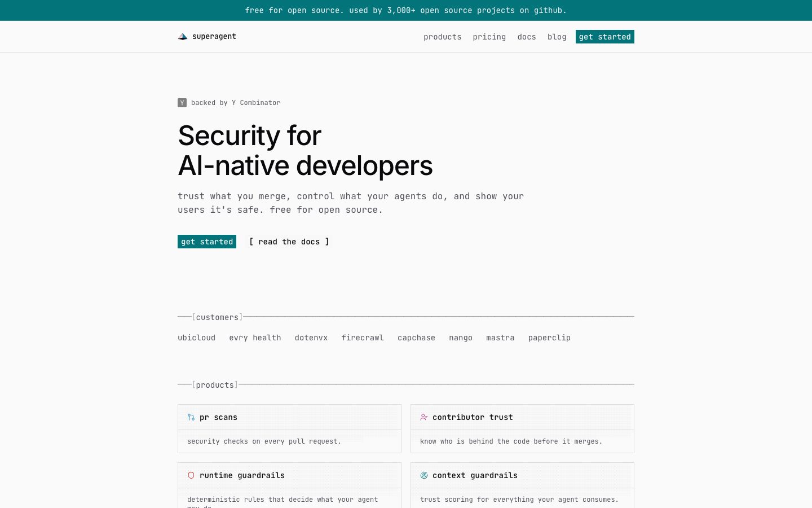Open the runtime guardrails card title

[242, 476]
